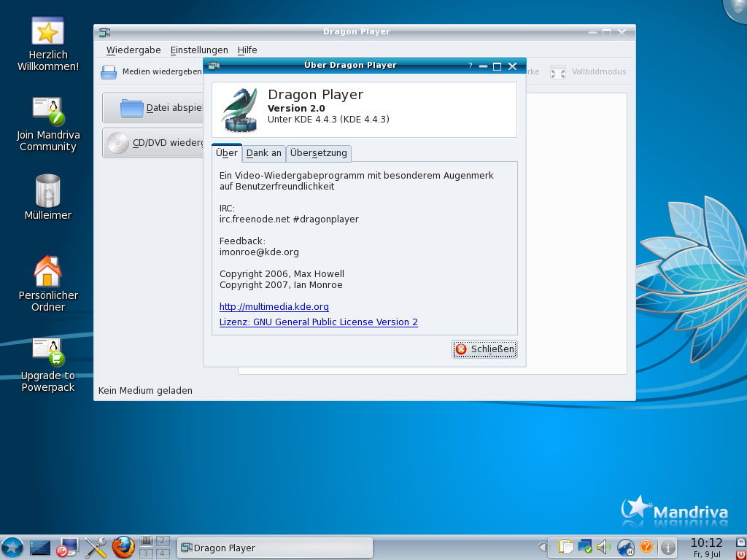Click the Schließen button
The height and width of the screenshot is (560, 747).
pos(484,349)
